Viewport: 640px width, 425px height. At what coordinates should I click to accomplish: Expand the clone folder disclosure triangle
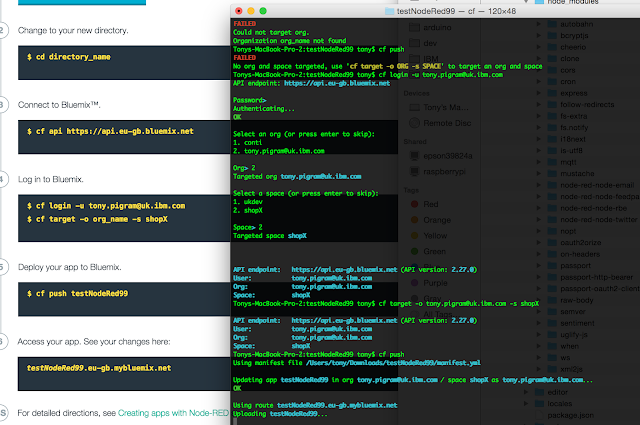pyautogui.click(x=538, y=58)
